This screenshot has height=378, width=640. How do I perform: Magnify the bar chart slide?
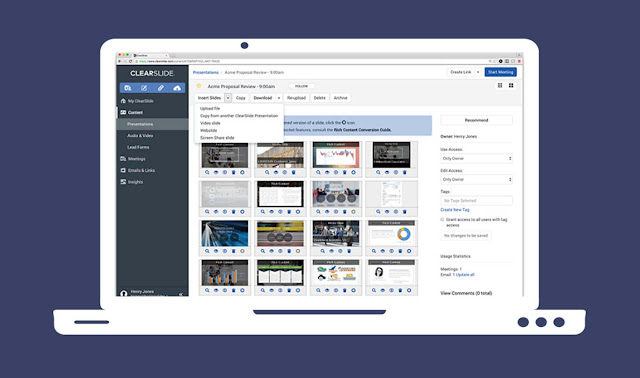click(207, 290)
